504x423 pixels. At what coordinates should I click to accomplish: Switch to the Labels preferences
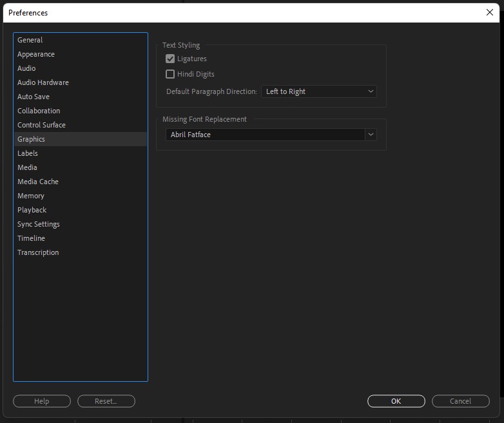tap(80, 153)
